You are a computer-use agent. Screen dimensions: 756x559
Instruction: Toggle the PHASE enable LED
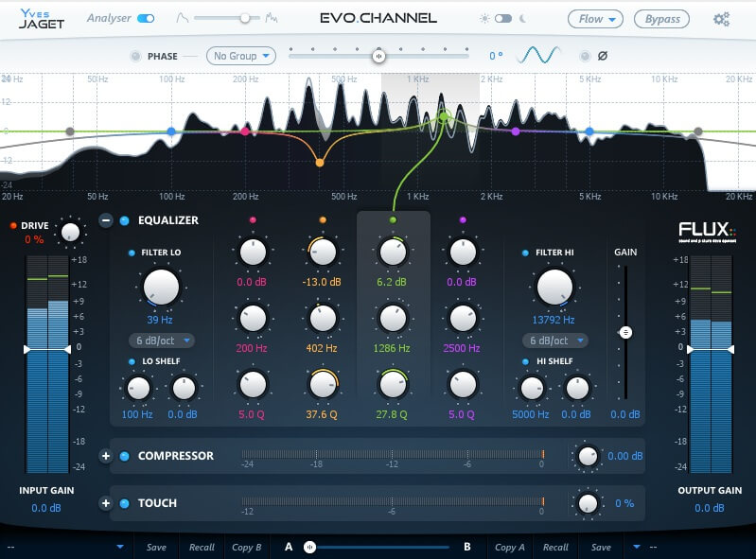click(135, 56)
